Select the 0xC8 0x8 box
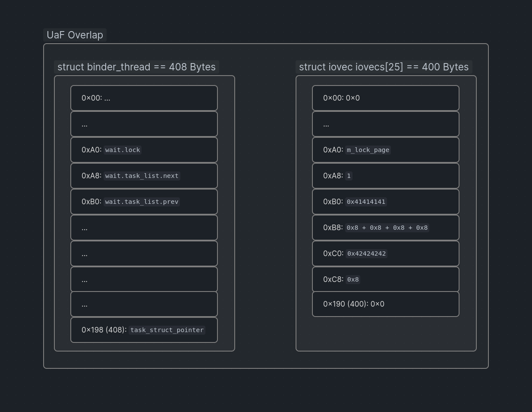 coord(386,279)
